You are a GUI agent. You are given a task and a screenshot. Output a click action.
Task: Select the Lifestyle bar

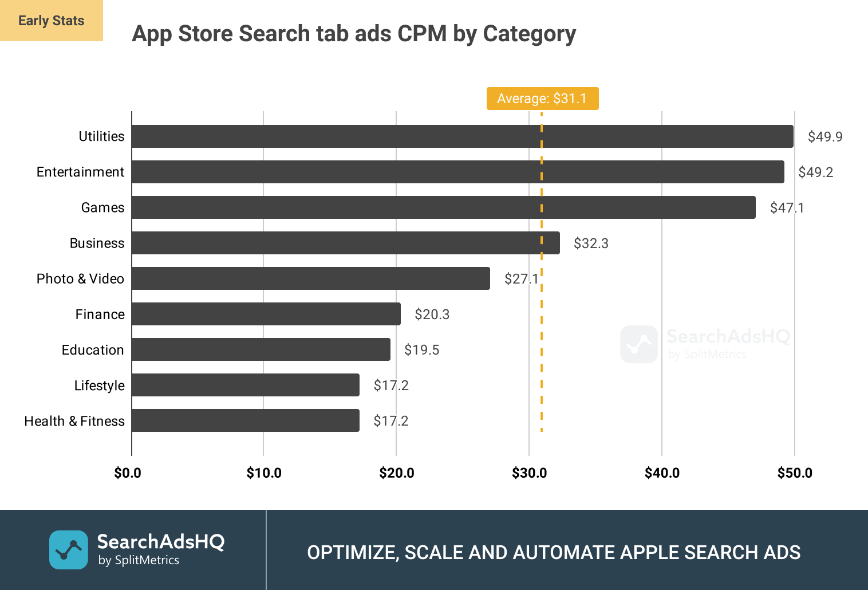(245, 385)
